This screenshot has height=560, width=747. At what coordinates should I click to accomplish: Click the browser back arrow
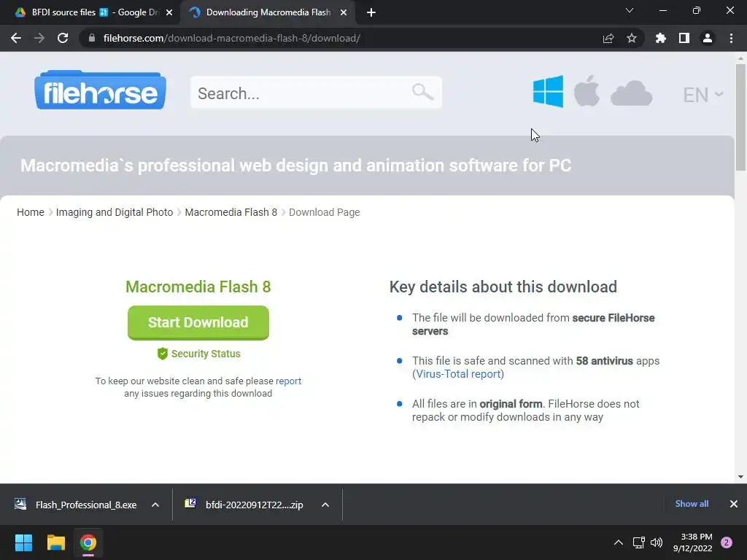click(x=16, y=38)
